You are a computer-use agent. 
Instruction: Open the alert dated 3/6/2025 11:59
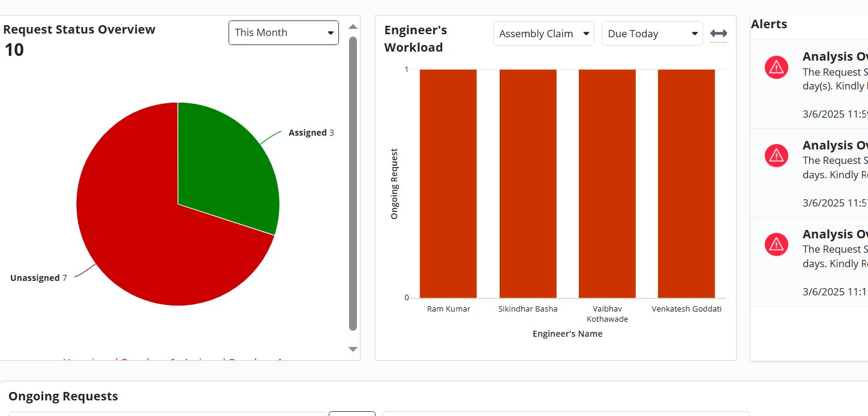(810, 85)
